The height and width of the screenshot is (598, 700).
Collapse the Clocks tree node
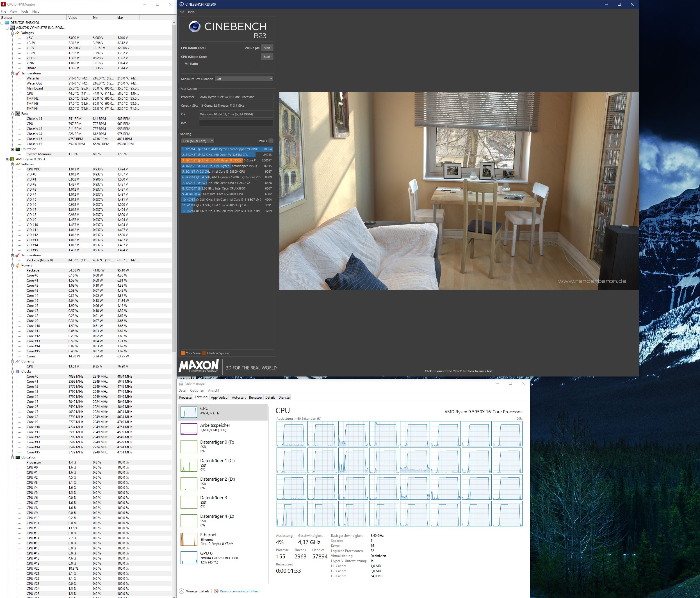coord(13,372)
